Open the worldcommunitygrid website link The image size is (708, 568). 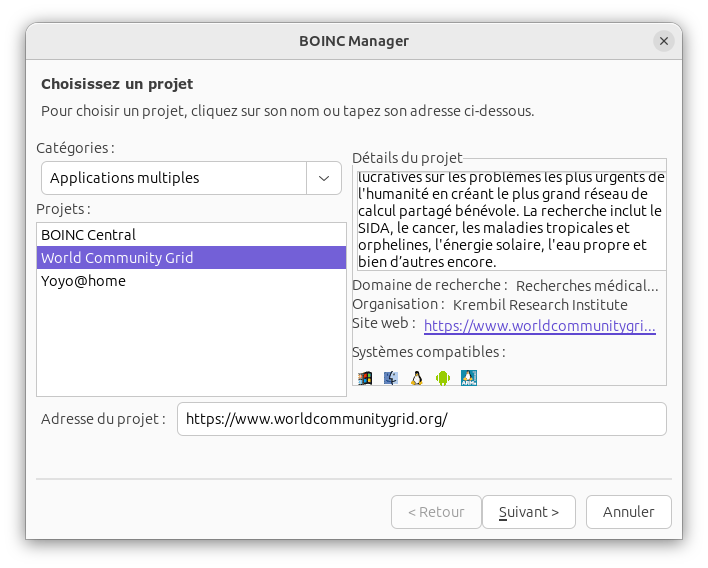tap(539, 326)
